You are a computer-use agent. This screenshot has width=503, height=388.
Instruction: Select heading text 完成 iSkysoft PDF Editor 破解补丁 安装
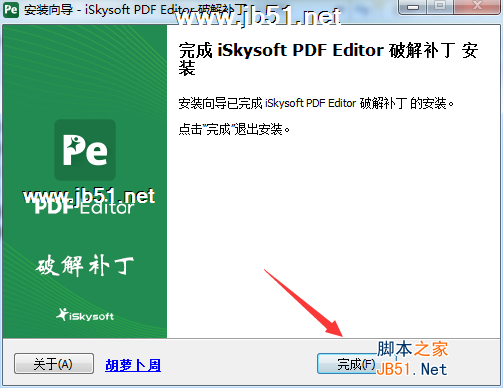pos(328,59)
